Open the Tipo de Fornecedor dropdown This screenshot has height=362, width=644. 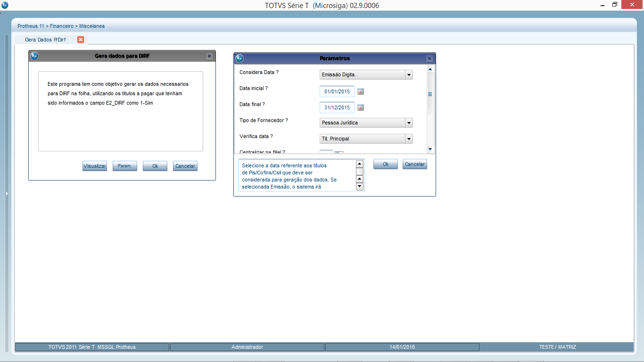[x=408, y=123]
